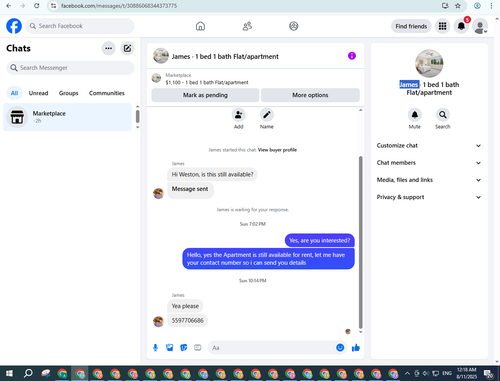Show hidden system tray icons
Image resolution: width=500 pixels, height=381 pixels.
[x=407, y=373]
